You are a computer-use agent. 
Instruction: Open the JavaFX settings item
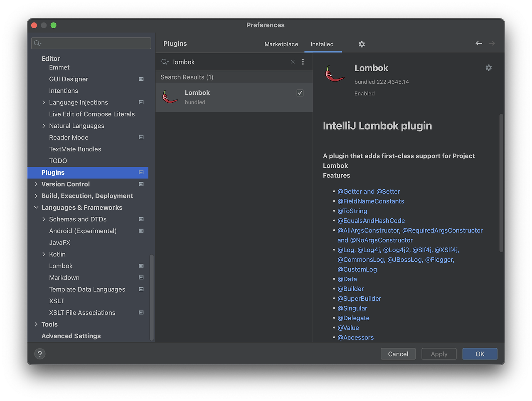[x=59, y=243]
